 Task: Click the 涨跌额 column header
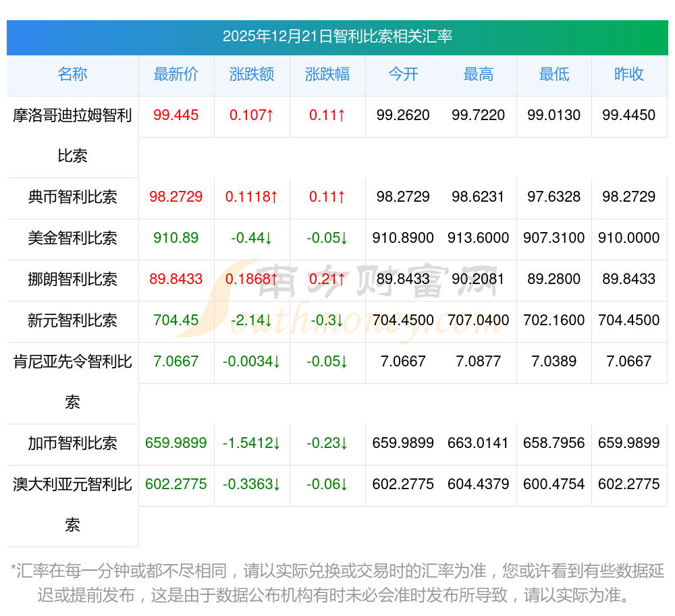(x=252, y=75)
